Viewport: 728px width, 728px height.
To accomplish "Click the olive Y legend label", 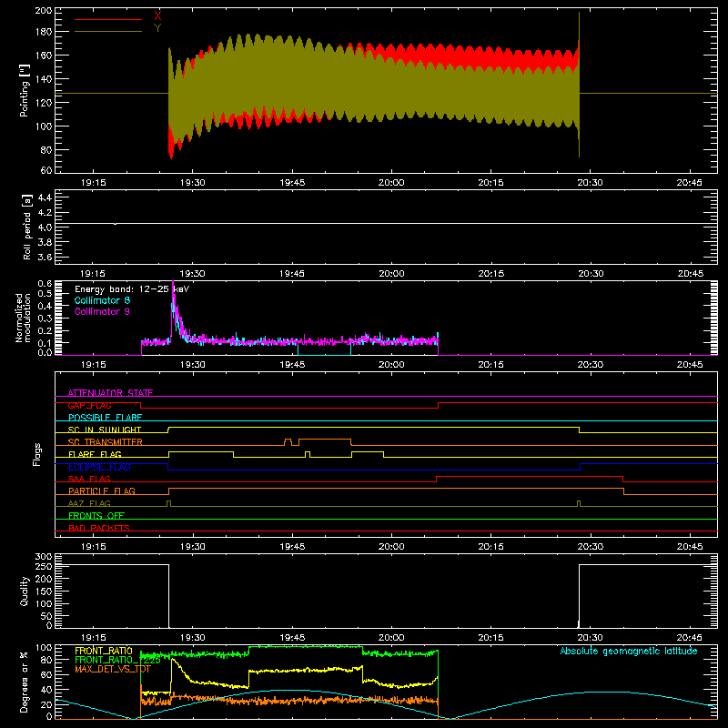I will click(157, 28).
